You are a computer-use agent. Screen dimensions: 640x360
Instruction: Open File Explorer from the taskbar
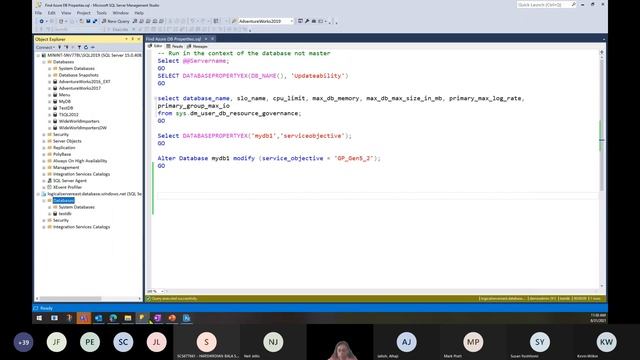[128, 318]
